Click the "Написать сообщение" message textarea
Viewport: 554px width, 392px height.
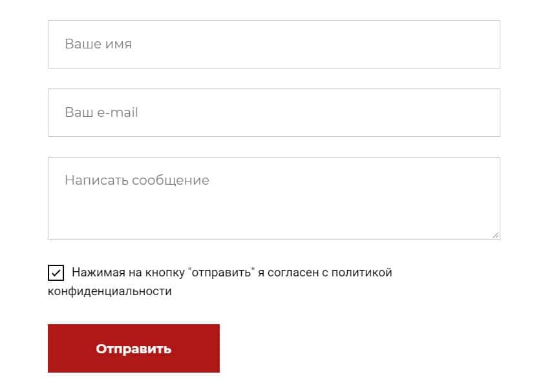point(273,198)
